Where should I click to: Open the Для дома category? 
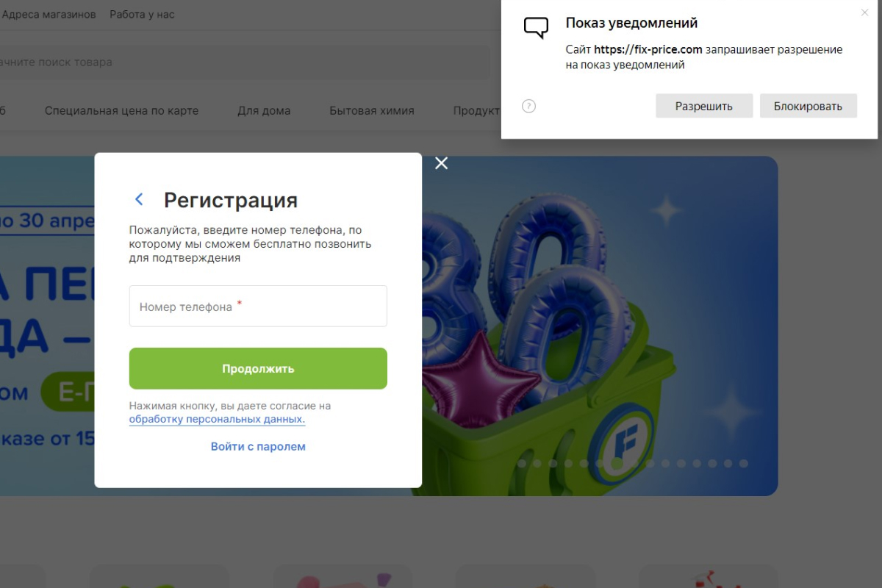(264, 111)
